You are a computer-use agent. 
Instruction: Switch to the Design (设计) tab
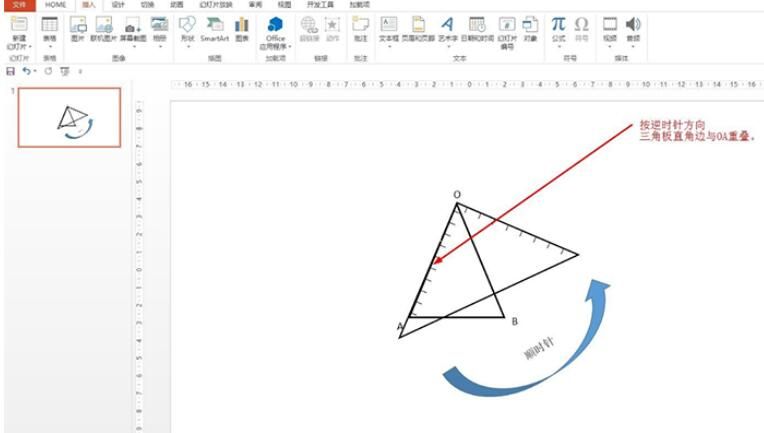[x=118, y=5]
